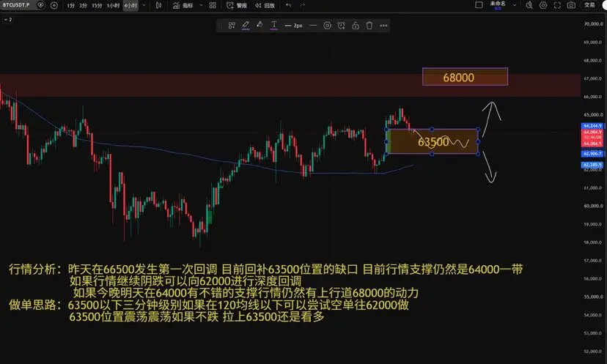Viewport: 607px width, 364px height.
Task: Open the 警报 alert menu
Action: (237, 5)
